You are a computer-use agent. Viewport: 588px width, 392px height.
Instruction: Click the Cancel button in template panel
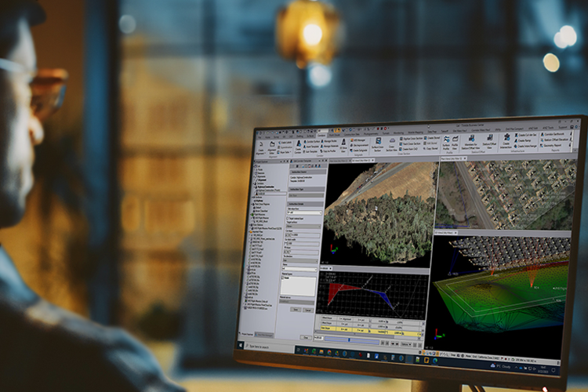pos(307,309)
